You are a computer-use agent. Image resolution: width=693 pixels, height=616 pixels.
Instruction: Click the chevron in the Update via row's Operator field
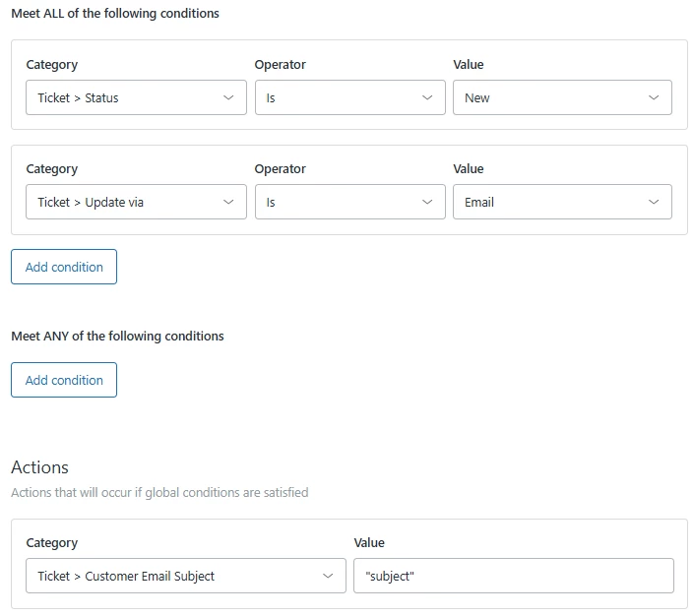[x=427, y=203]
